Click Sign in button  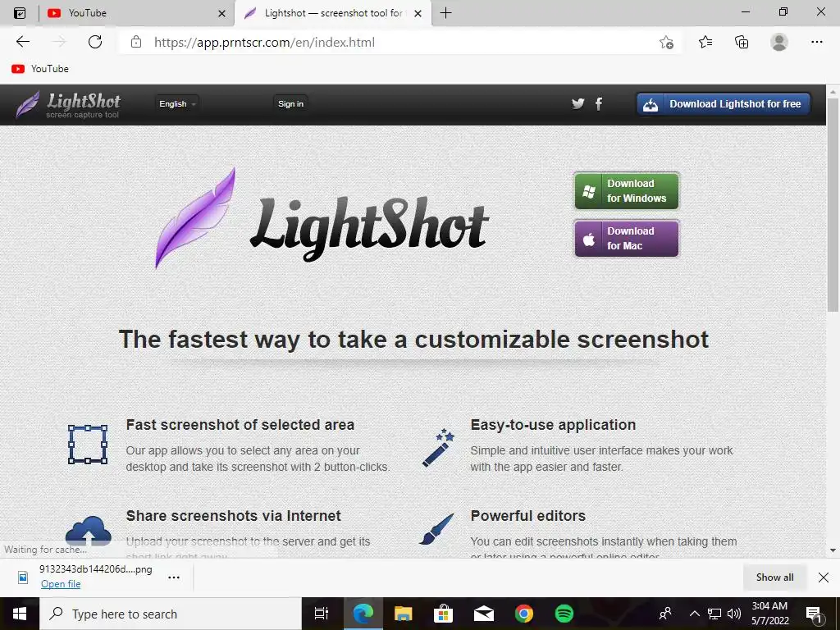291,104
